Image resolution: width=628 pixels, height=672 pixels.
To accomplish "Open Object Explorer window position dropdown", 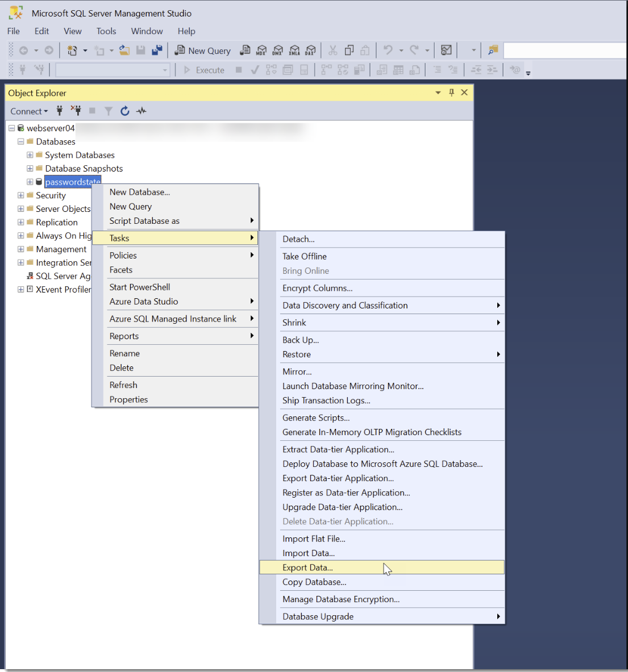I will tap(438, 93).
